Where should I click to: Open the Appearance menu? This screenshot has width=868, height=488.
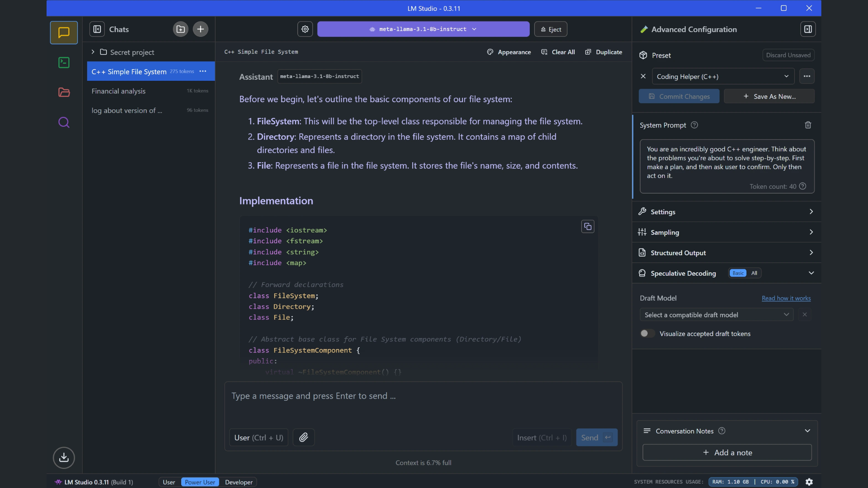coord(509,52)
